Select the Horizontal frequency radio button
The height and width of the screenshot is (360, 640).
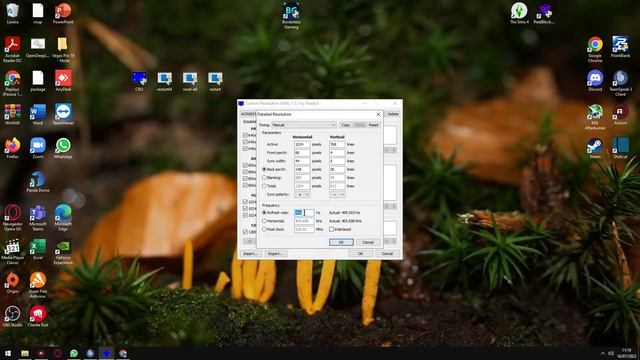point(264,221)
